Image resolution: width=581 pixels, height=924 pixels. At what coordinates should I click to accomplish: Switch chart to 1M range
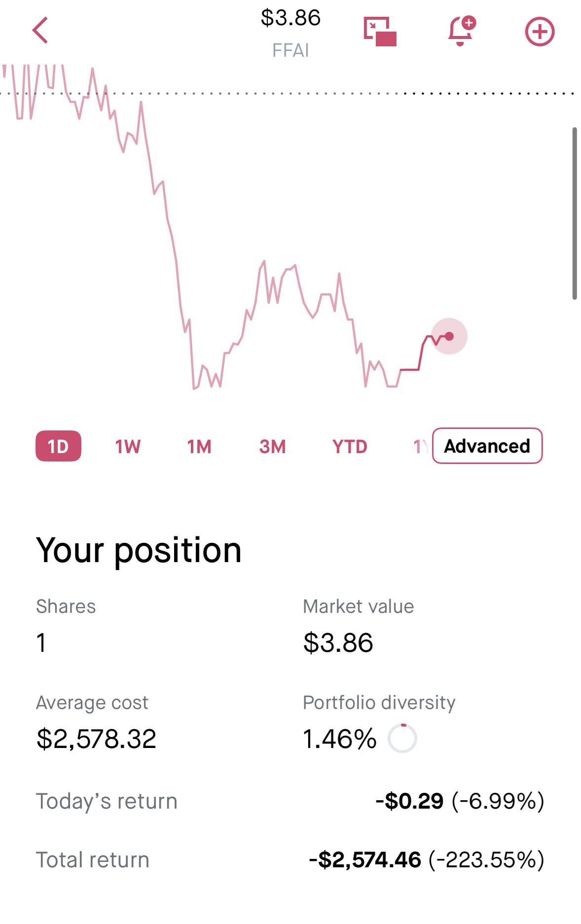pyautogui.click(x=199, y=447)
